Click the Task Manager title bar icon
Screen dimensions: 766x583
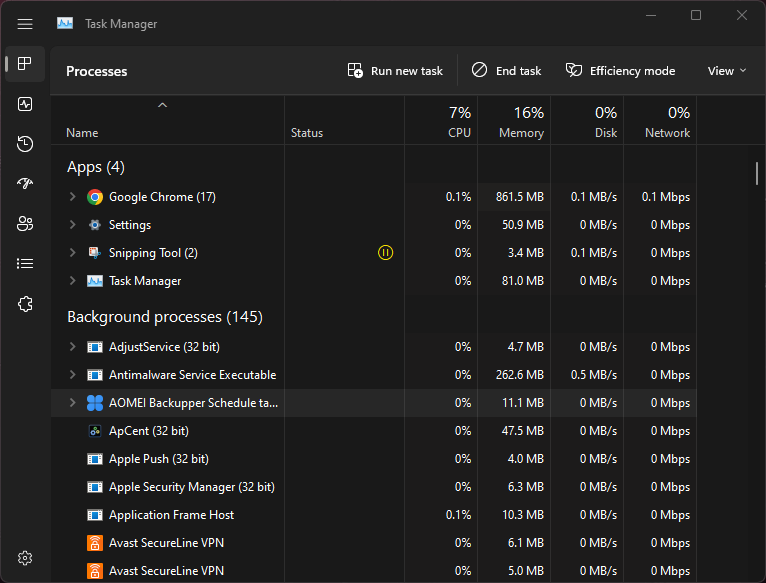[65, 23]
